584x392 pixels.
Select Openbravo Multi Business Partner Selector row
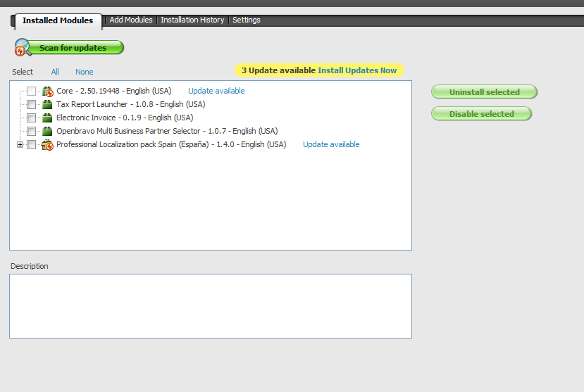pos(167,131)
